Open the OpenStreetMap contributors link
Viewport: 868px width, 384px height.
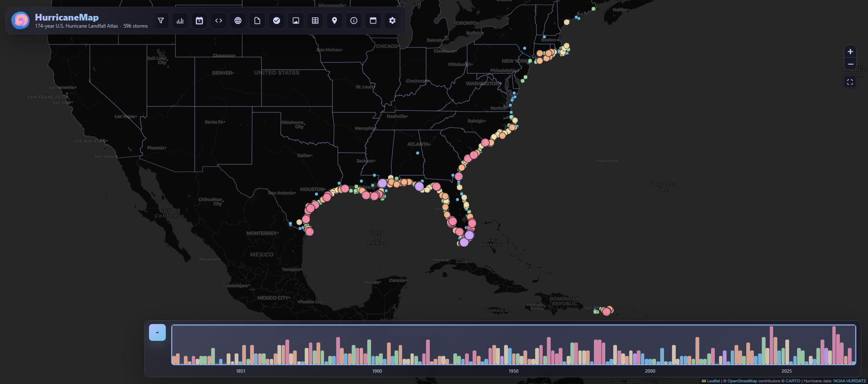pos(742,381)
